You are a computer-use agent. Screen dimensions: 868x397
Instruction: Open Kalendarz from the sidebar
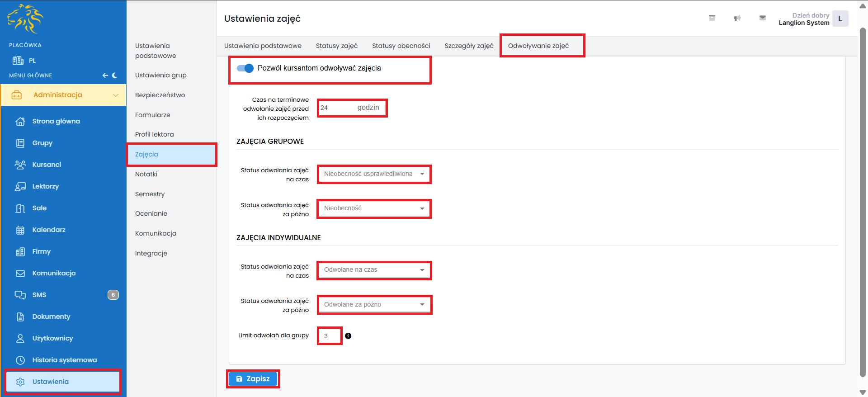pos(49,230)
